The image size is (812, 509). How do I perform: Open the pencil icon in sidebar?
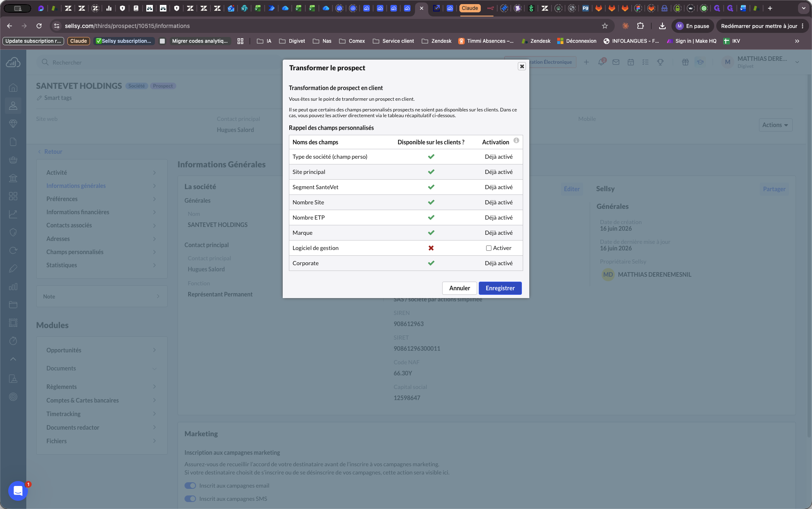coord(13,268)
